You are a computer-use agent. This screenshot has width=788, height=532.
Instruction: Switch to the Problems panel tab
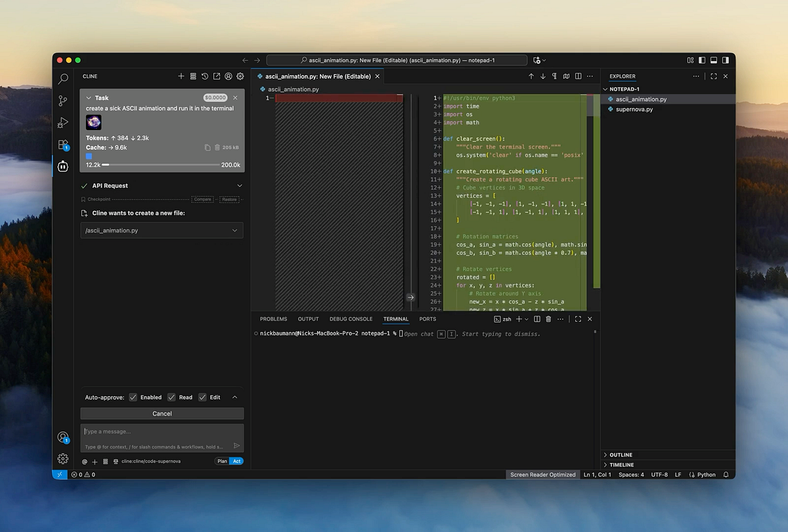coord(273,319)
